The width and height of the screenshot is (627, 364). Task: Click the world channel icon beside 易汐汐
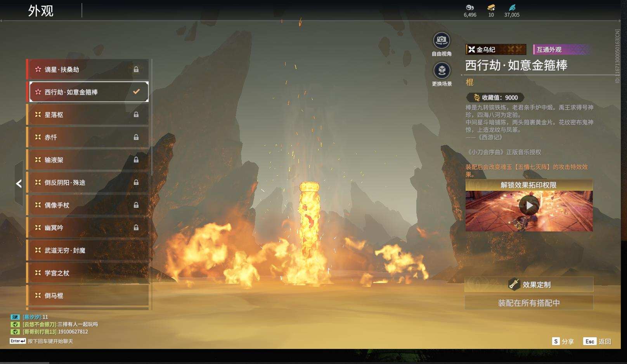pyautogui.click(x=15, y=317)
